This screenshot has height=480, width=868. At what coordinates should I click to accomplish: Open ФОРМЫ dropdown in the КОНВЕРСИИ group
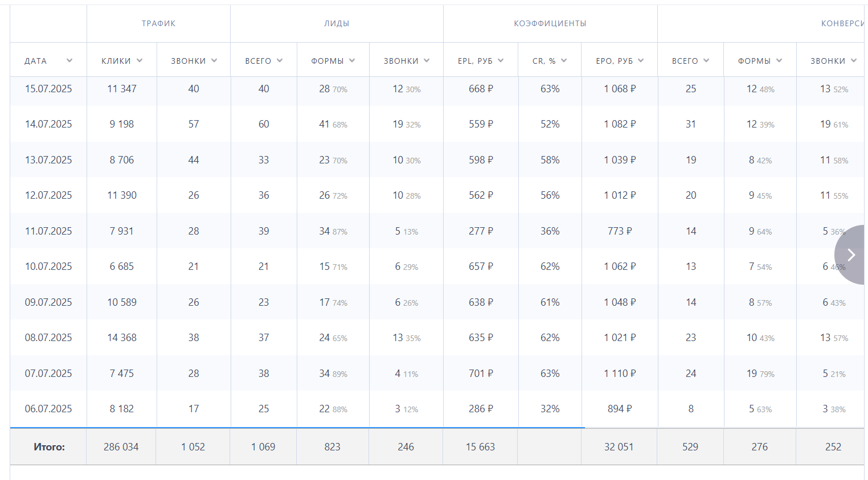(x=779, y=60)
